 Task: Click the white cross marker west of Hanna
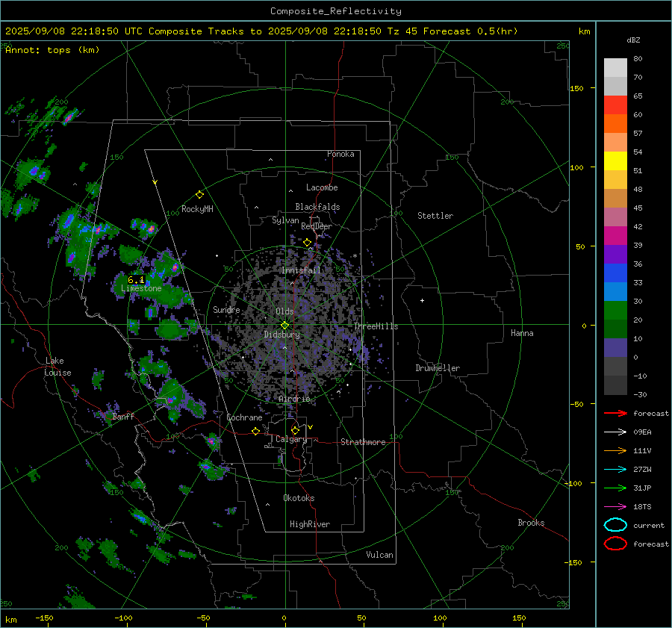[422, 300]
